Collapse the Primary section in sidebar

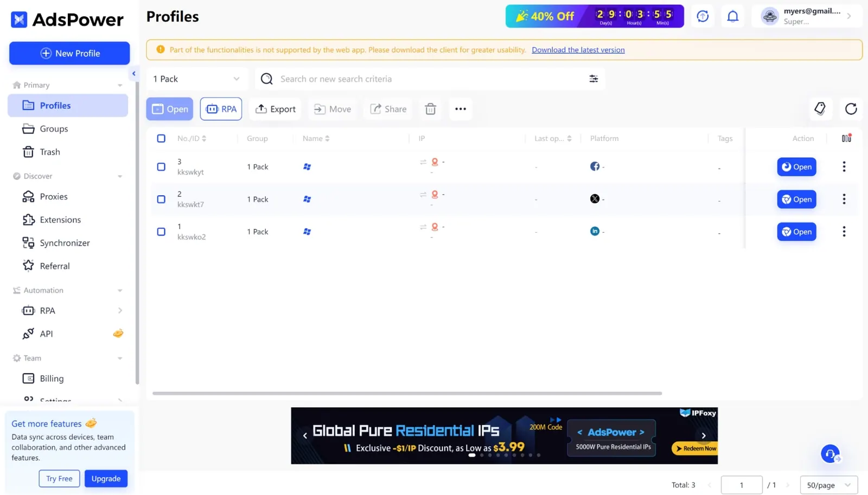120,85
